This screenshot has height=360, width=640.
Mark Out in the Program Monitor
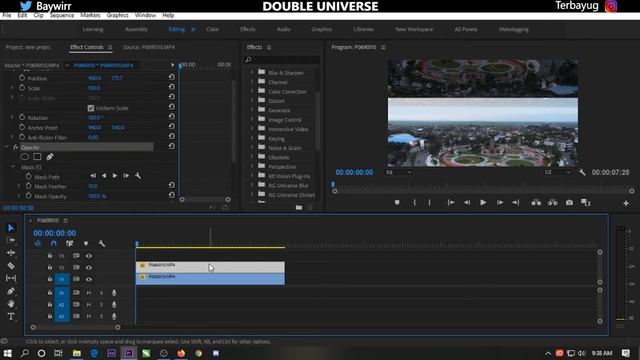[x=429, y=202]
